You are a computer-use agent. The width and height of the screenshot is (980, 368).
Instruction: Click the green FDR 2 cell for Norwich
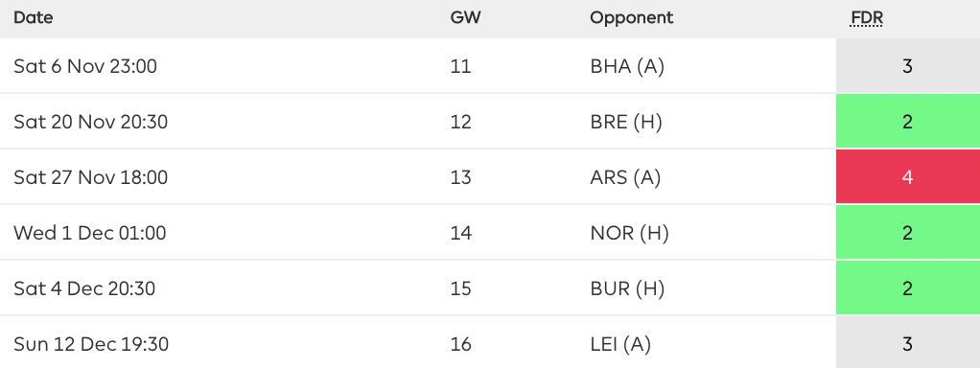(908, 233)
